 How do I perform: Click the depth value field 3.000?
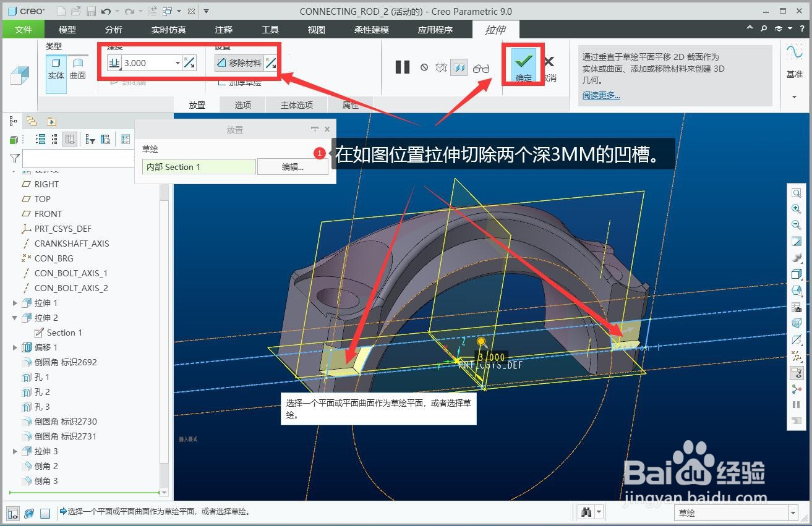[147, 62]
